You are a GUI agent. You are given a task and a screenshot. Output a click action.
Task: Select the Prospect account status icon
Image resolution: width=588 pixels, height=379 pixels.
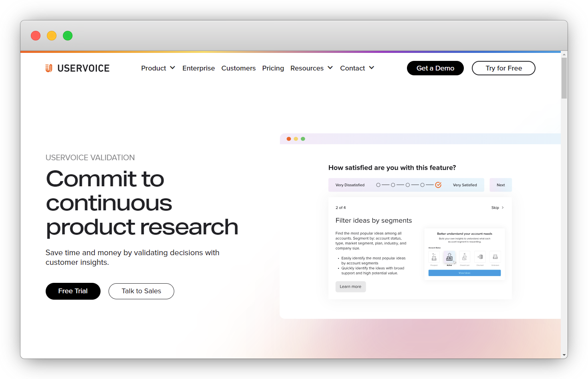(x=434, y=257)
